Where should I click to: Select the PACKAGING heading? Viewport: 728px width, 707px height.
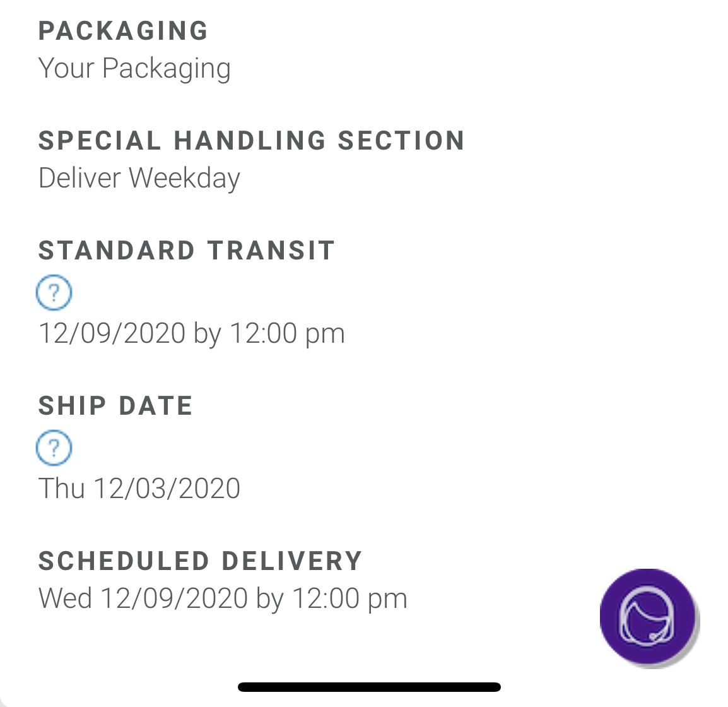coord(123,31)
